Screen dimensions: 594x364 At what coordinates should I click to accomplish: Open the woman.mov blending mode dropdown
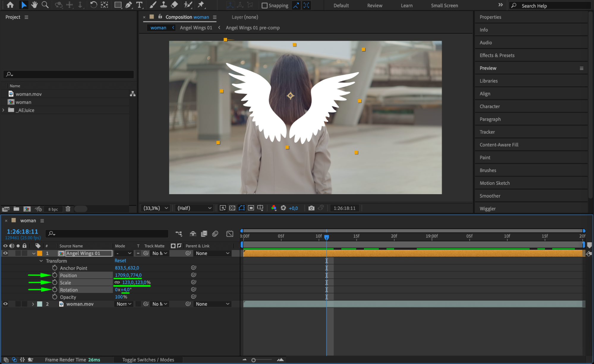[124, 304]
